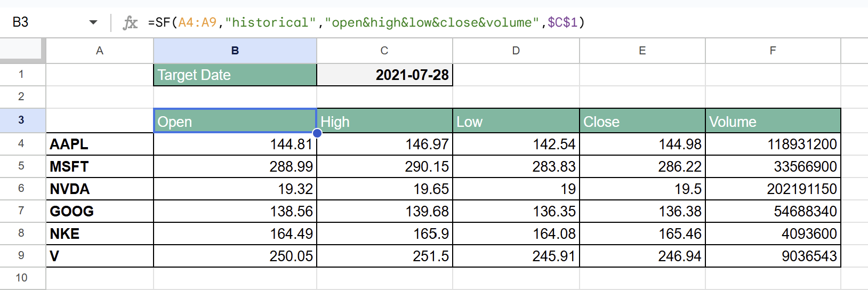This screenshot has height=290, width=868.
Task: Select the 2021-07-28 date cell
Action: [384, 75]
